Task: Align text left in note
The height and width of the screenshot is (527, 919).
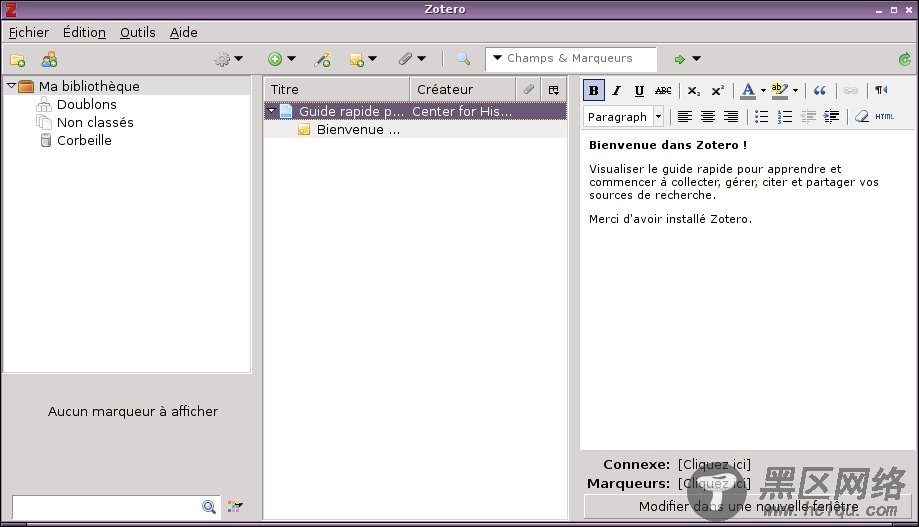Action: (x=685, y=117)
